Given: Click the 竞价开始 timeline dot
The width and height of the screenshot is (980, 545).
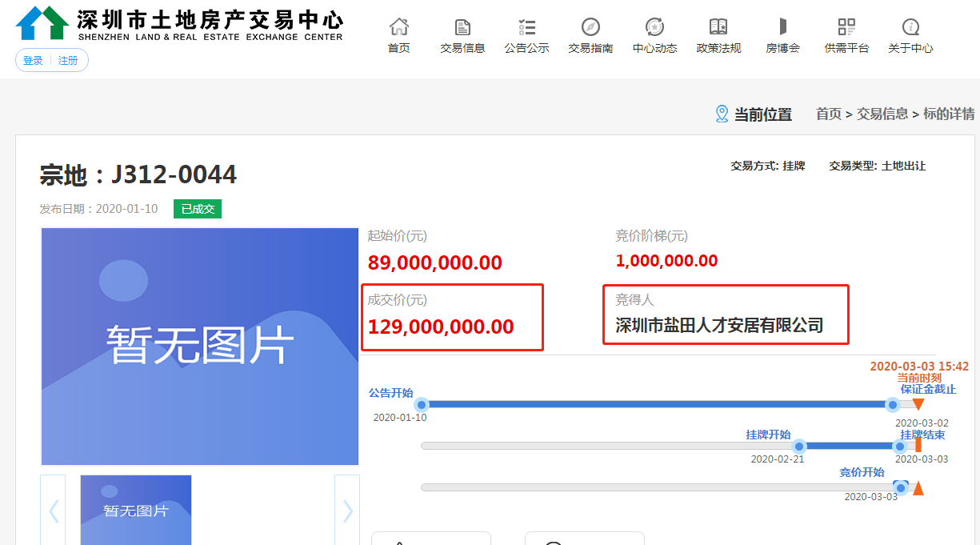Looking at the screenshot, I should pyautogui.click(x=901, y=487).
